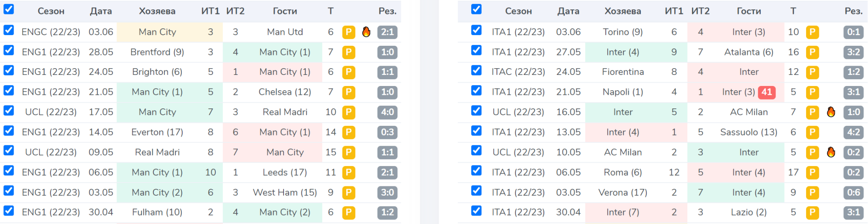Sort right table by Рез. column
This screenshot has width=868, height=224.
pos(853,11)
